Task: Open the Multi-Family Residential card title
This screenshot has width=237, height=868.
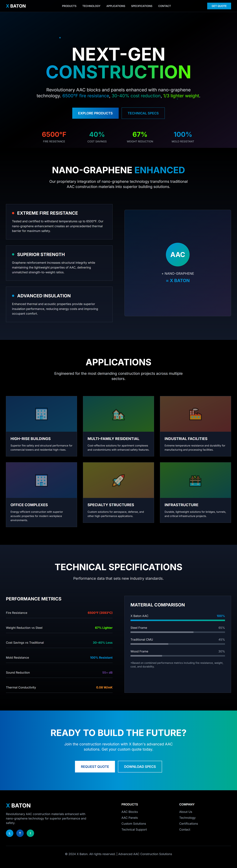Action: 114,439
